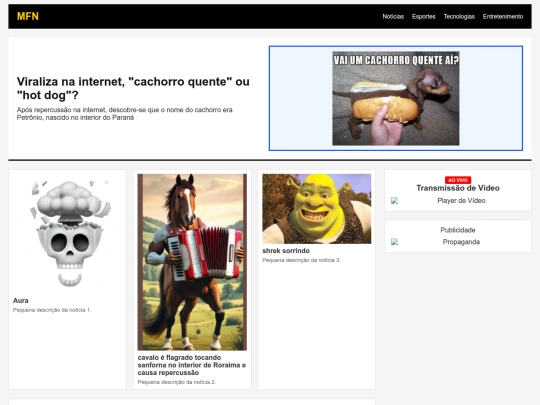Click the MFN site logo
Viewport: 540px width, 405px height.
(28, 16)
